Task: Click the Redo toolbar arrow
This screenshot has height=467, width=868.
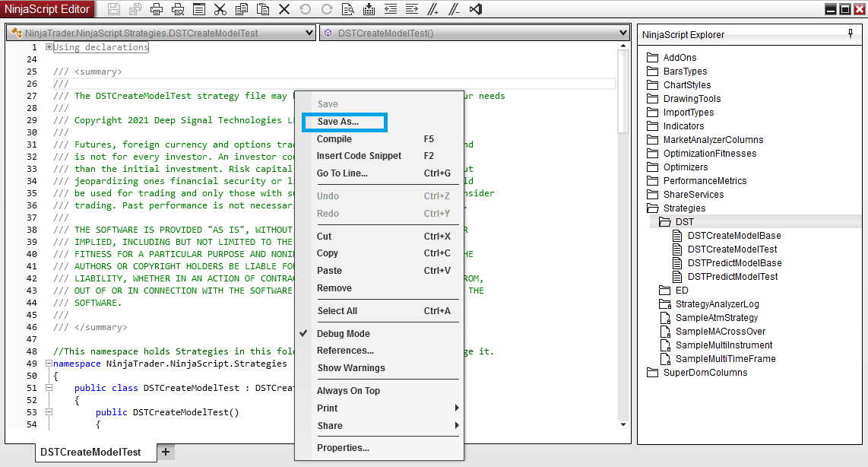Action: 327,9
